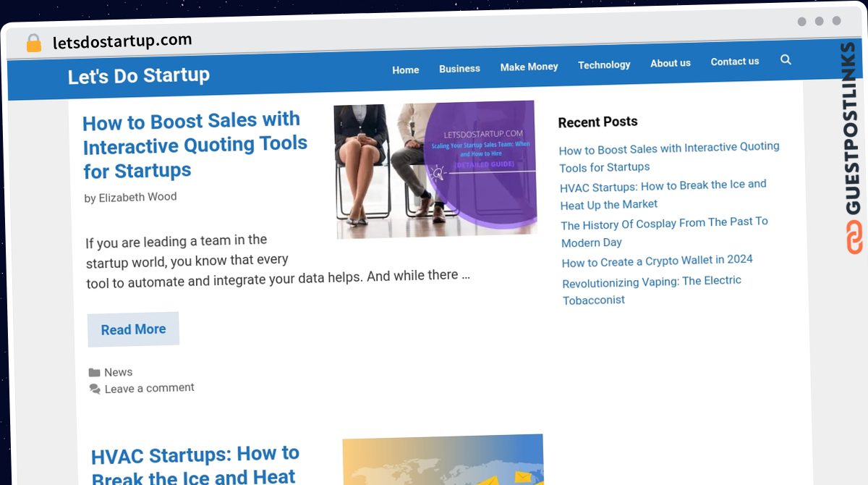Open the Business menu item
Screen dimensions: 868x485
pyautogui.click(x=459, y=68)
